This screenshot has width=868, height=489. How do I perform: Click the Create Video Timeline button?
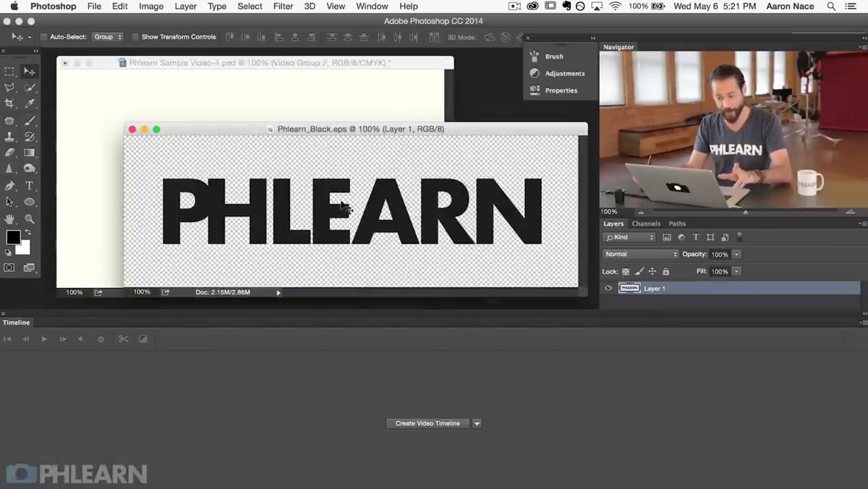tap(427, 423)
